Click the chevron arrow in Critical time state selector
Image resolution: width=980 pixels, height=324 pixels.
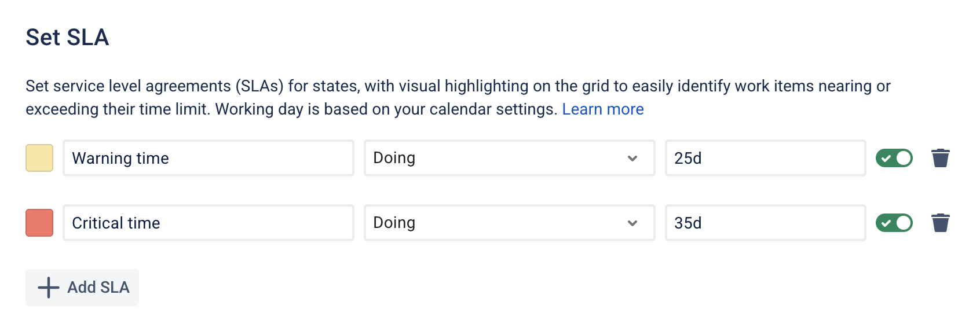[632, 223]
